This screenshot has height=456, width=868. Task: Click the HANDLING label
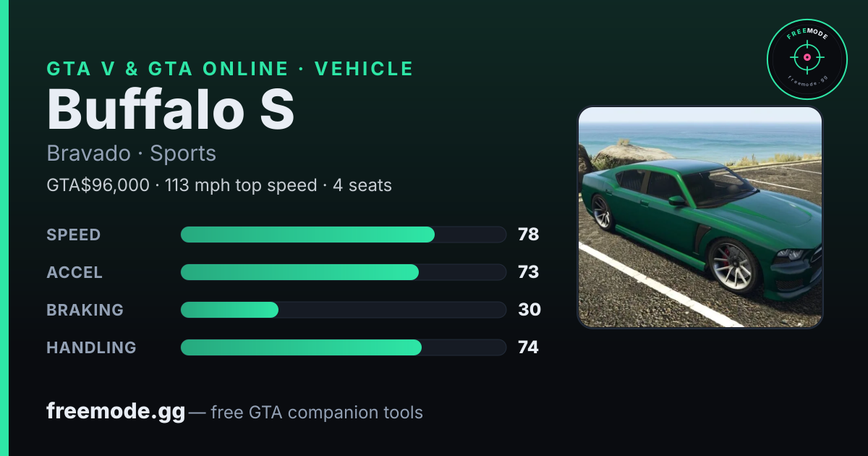[91, 347]
